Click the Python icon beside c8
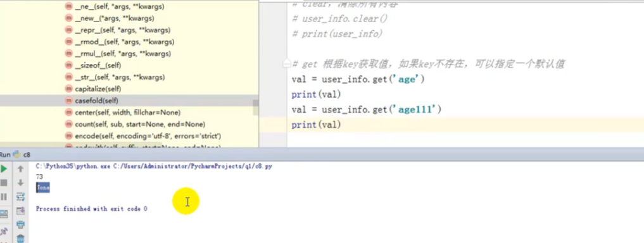The image size is (644, 243). point(17,155)
